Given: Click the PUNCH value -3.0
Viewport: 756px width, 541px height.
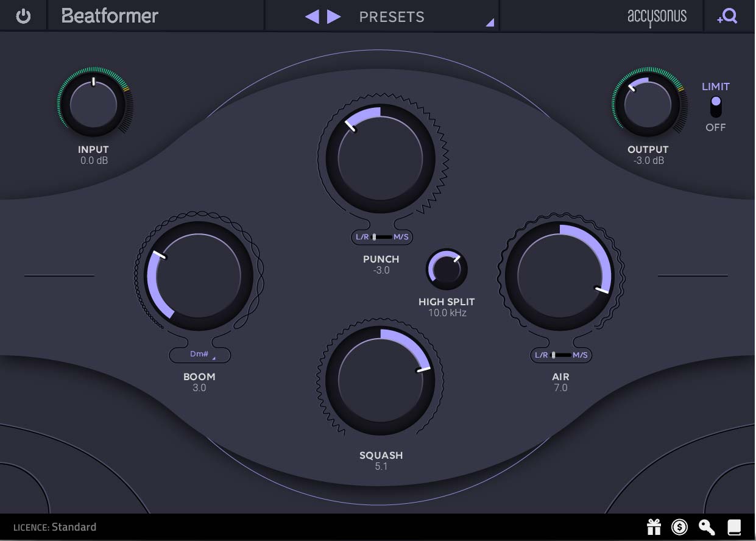Looking at the screenshot, I should [381, 270].
